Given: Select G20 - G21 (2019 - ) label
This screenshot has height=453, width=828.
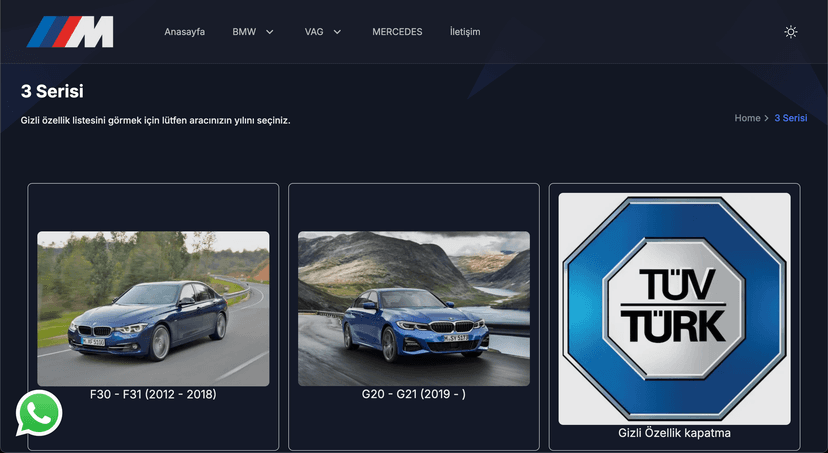Looking at the screenshot, I should pyautogui.click(x=414, y=394).
